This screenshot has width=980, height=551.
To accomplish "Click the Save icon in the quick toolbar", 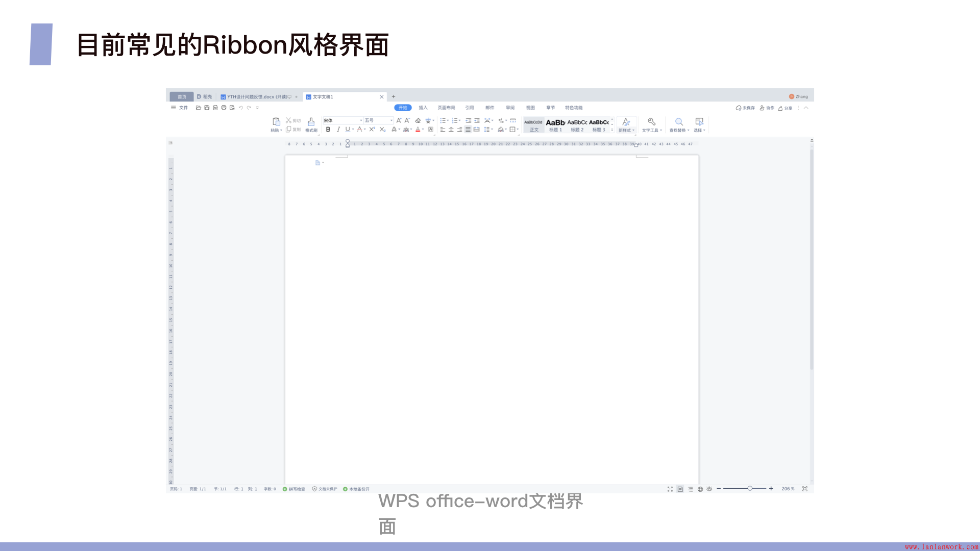I will [x=207, y=108].
